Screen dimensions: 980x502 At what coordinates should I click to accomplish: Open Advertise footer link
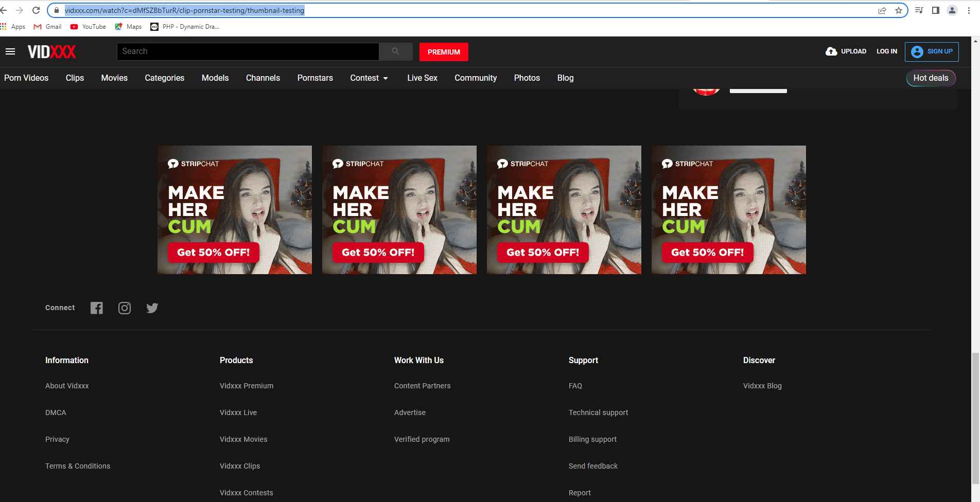pyautogui.click(x=410, y=413)
